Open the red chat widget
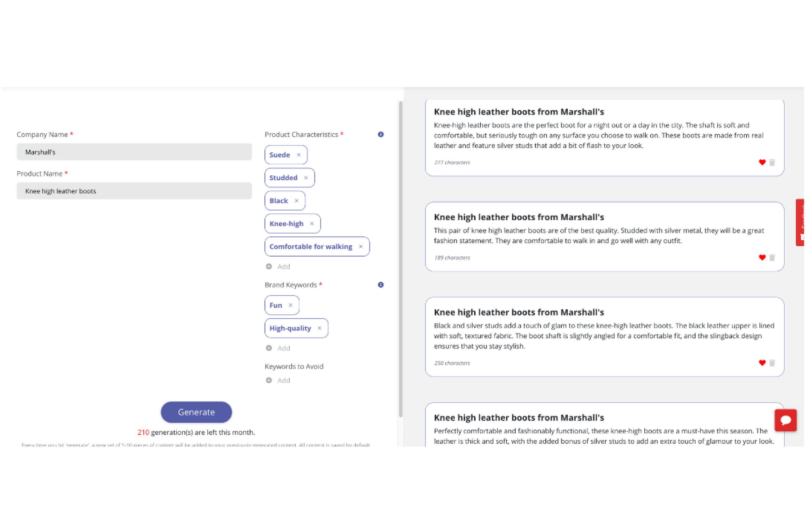 (x=785, y=420)
